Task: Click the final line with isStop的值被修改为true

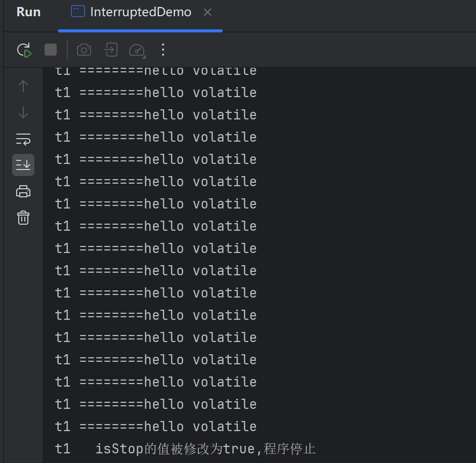Action: point(185,449)
